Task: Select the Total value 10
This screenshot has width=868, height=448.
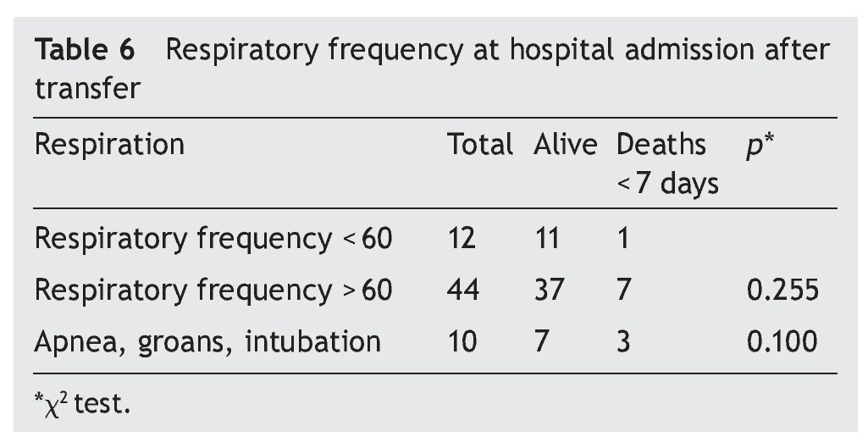Action: [x=462, y=342]
